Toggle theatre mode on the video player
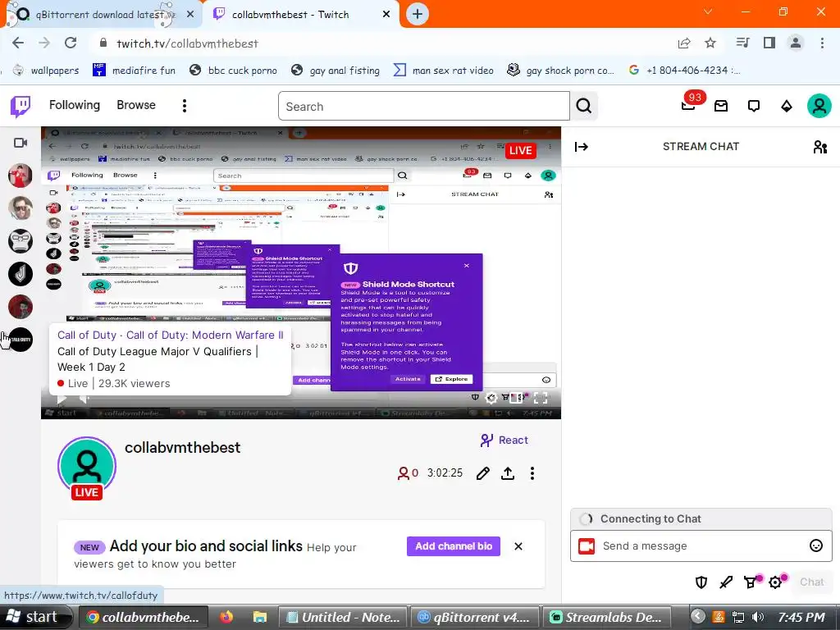Viewport: 840px width, 630px height. click(516, 398)
